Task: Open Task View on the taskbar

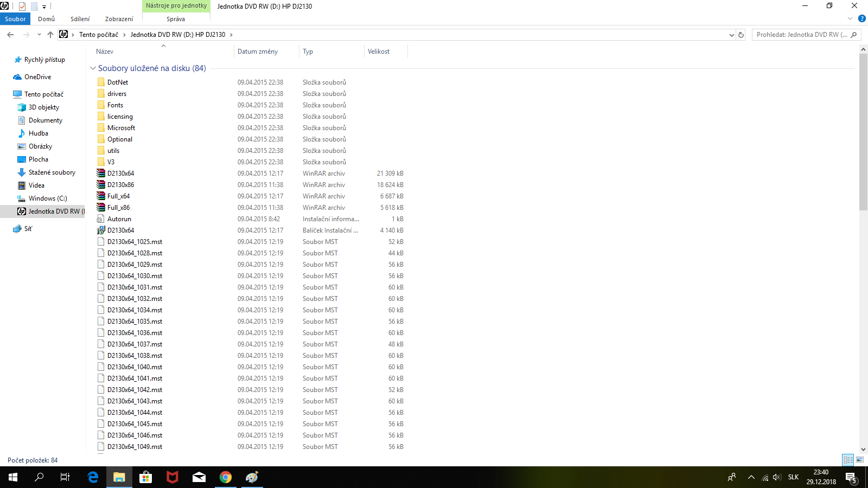Action: [65, 477]
